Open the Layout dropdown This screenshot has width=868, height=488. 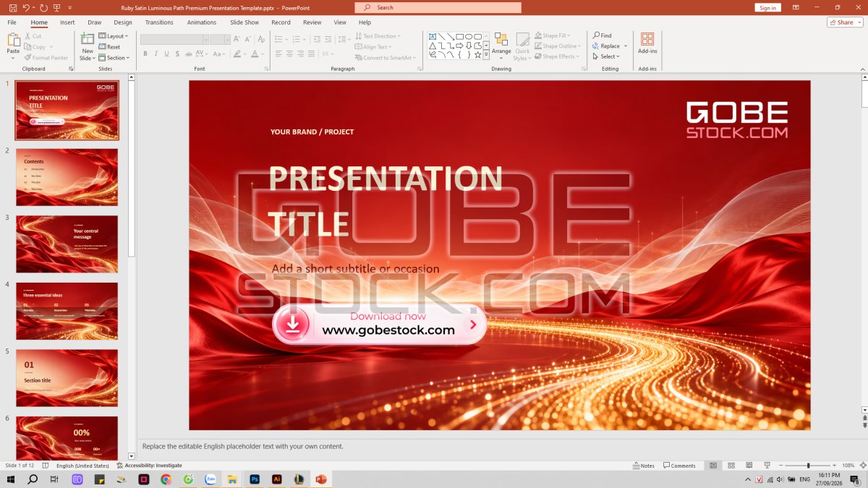[113, 36]
